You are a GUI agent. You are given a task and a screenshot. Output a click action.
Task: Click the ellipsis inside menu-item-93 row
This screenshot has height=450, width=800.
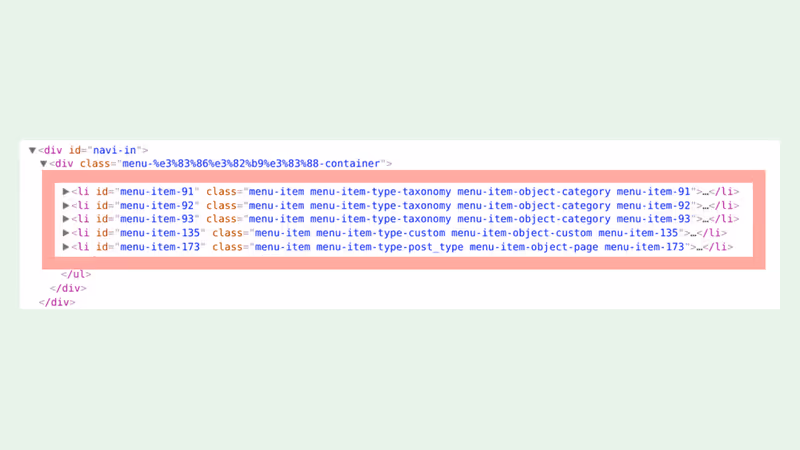pyautogui.click(x=706, y=220)
